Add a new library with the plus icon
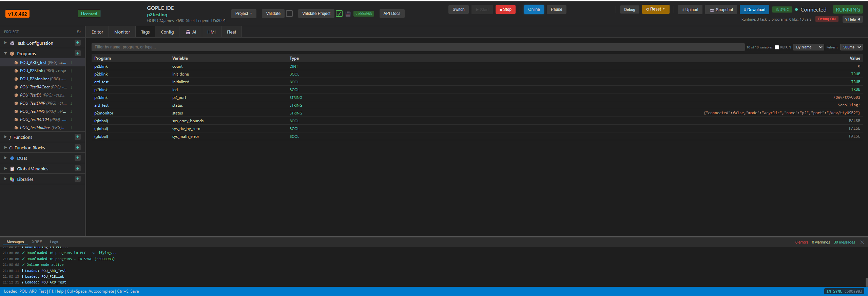The height and width of the screenshot is (296, 868). [x=78, y=179]
